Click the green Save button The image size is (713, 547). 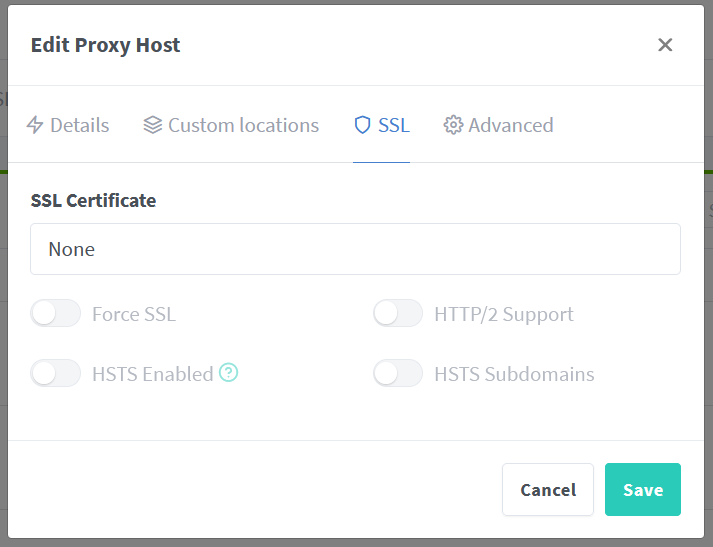click(642, 489)
